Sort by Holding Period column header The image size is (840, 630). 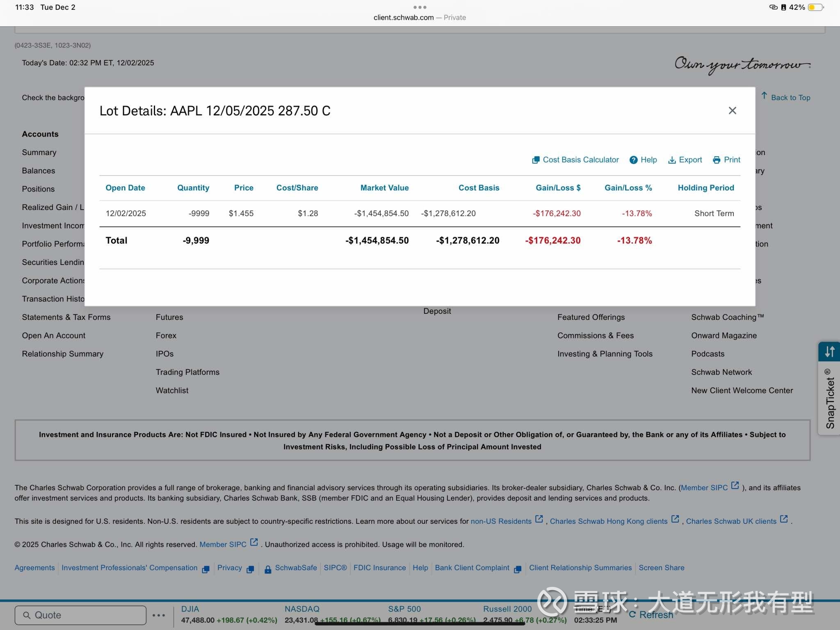705,188
